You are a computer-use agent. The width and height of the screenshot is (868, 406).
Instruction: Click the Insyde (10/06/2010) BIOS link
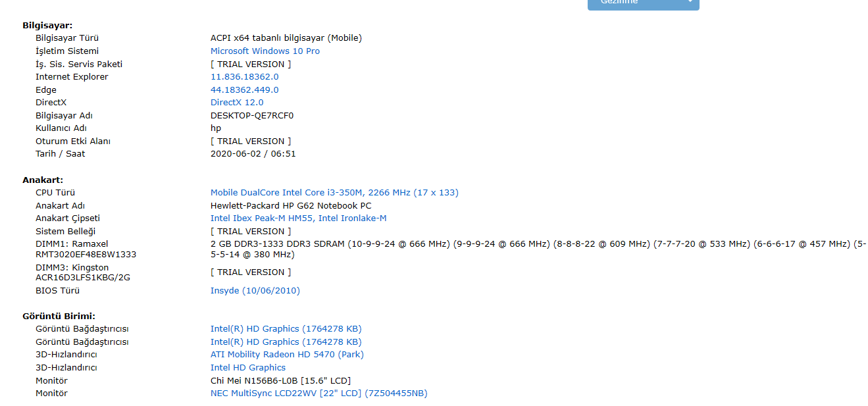point(255,290)
